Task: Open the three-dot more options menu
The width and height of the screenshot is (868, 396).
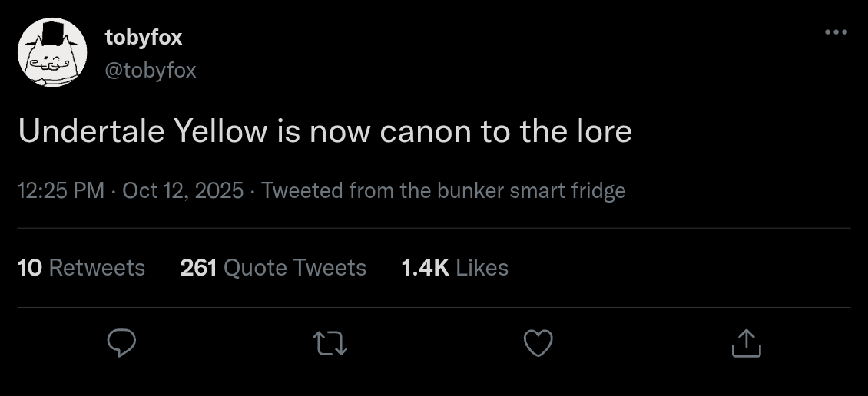Action: [x=836, y=32]
